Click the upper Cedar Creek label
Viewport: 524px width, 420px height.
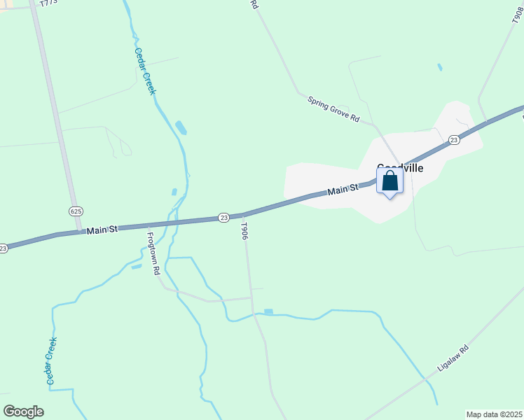pos(145,71)
